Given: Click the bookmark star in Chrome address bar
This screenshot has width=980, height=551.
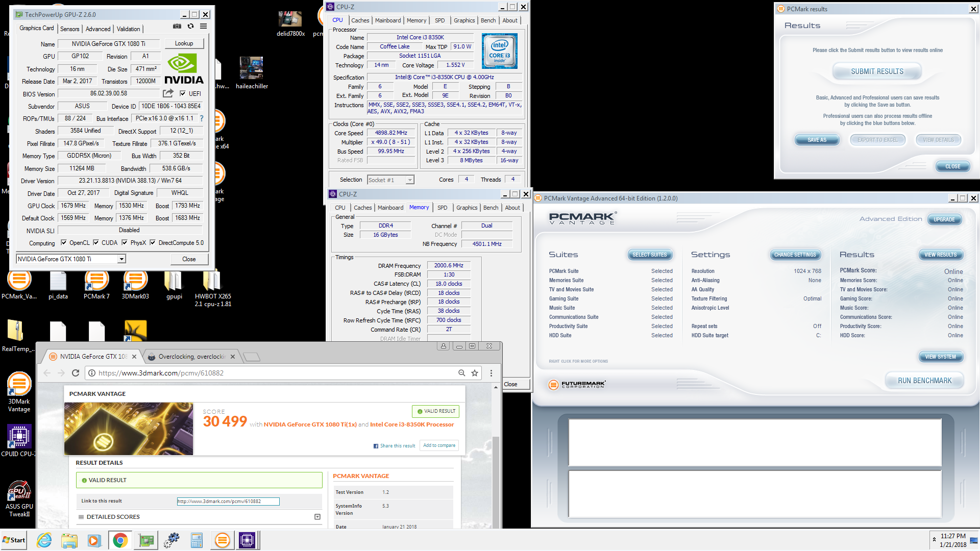Looking at the screenshot, I should (475, 373).
